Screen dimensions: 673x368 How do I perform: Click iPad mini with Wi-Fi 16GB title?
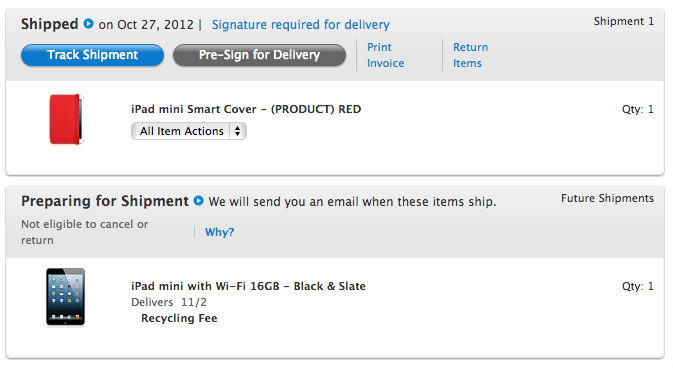click(248, 286)
